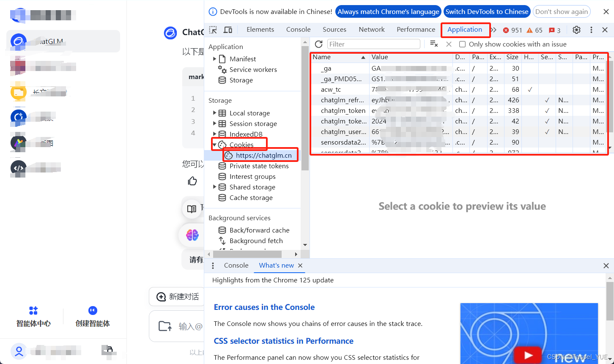Sort cookies by Size column header
This screenshot has height=364, width=614.
tap(513, 57)
